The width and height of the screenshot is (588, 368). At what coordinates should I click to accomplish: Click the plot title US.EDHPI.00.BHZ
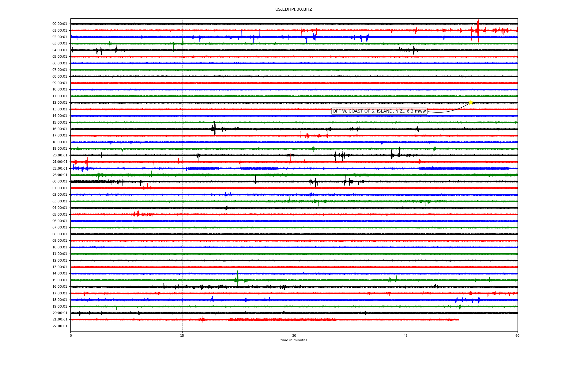(294, 10)
